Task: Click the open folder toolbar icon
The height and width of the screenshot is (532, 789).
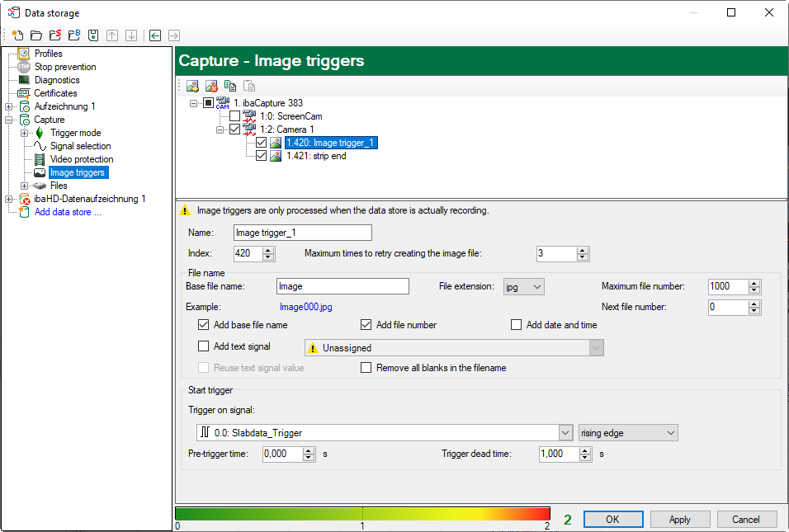Action: [35, 35]
